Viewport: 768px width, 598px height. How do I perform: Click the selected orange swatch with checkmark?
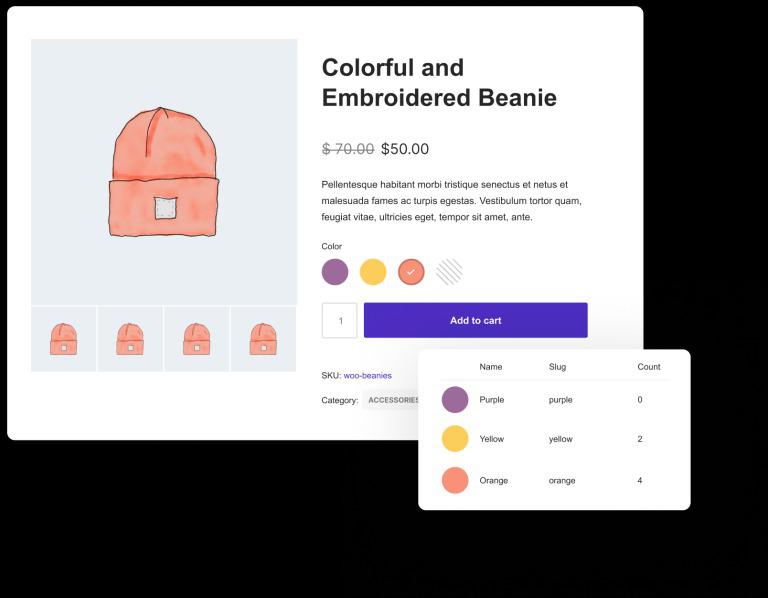coord(411,272)
